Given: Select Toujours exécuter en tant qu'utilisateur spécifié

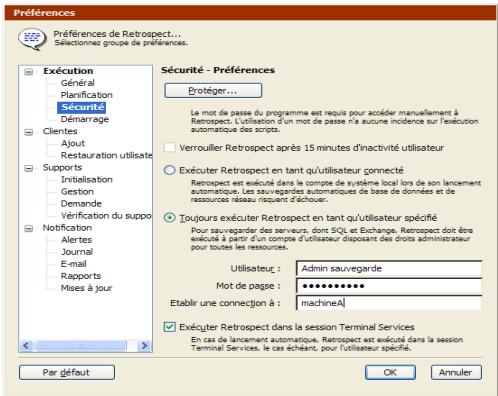Looking at the screenshot, I should (x=170, y=218).
